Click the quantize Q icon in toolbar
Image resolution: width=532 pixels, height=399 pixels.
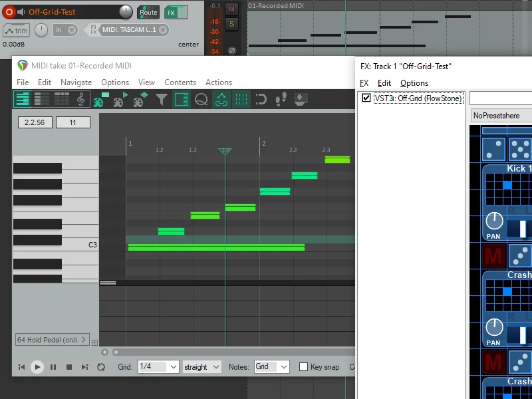[x=201, y=100]
